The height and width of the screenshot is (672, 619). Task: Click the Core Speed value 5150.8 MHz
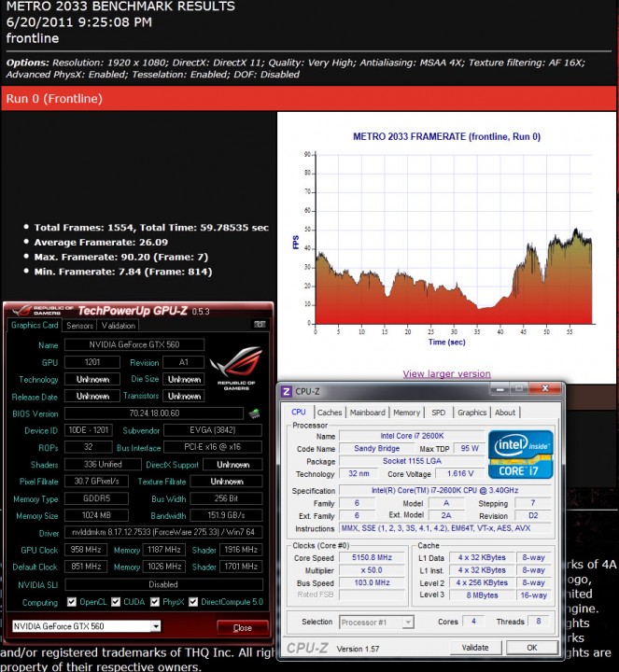click(x=372, y=557)
